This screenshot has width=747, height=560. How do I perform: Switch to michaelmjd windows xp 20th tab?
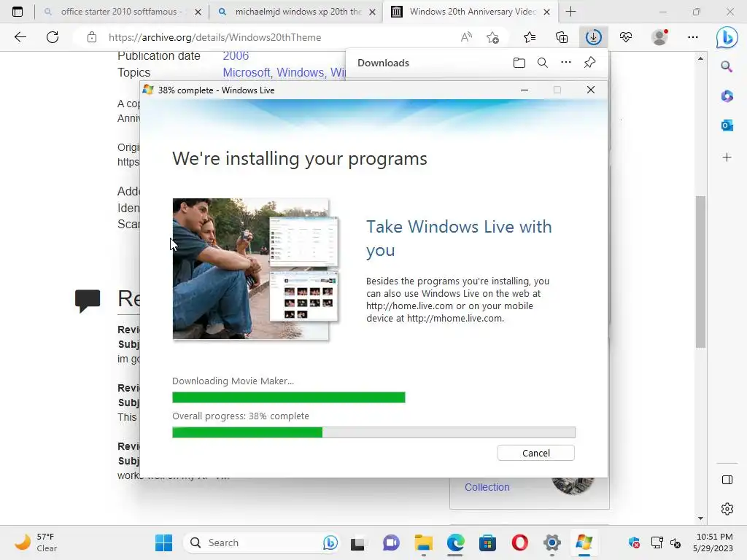(x=298, y=12)
